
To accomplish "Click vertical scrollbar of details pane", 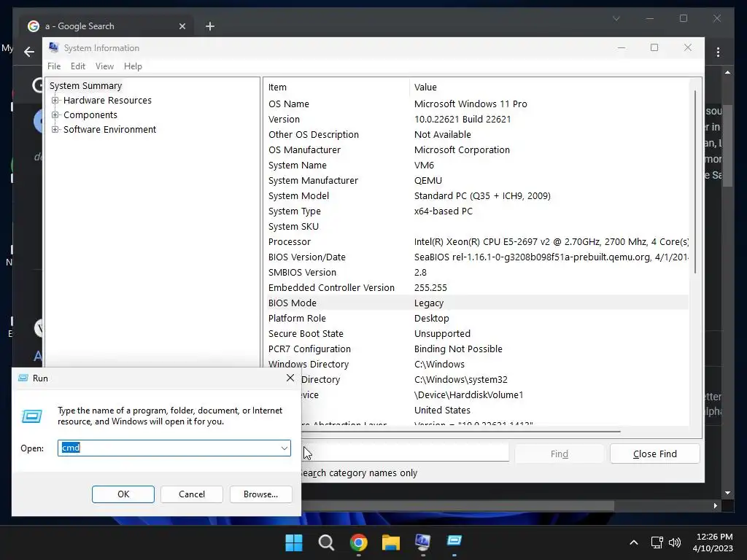I will (x=695, y=182).
